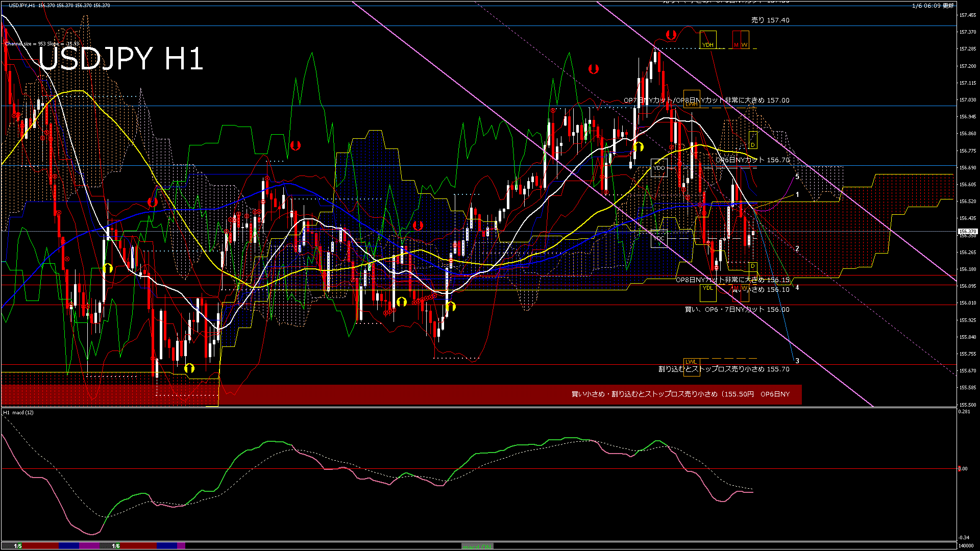980x551 pixels.
Task: Click the 1/6 date label on timeline
Action: pyautogui.click(x=116, y=546)
